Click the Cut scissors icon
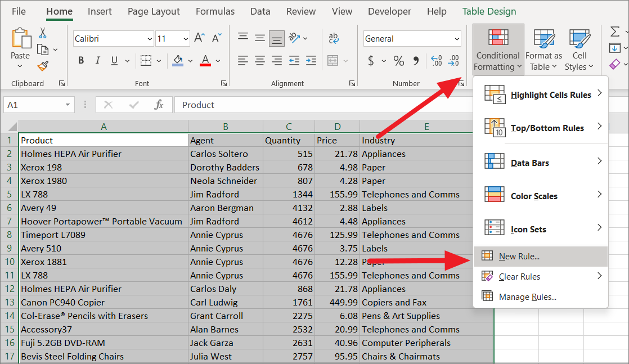 coord(43,33)
